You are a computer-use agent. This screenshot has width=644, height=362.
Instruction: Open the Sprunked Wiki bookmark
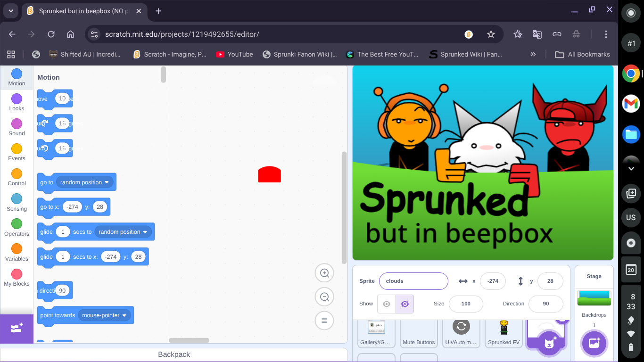pyautogui.click(x=466, y=54)
